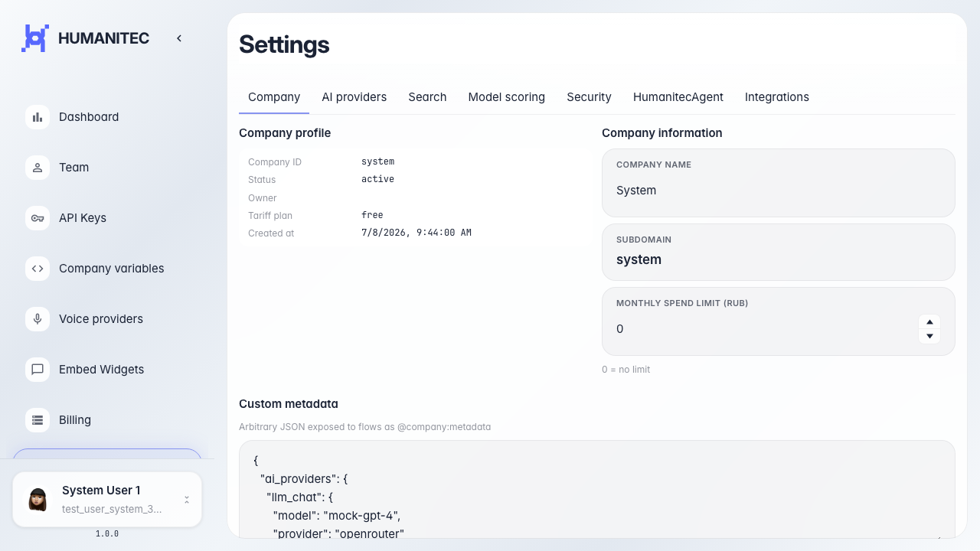
Task: Switch to the AI providers tab
Action: click(354, 97)
